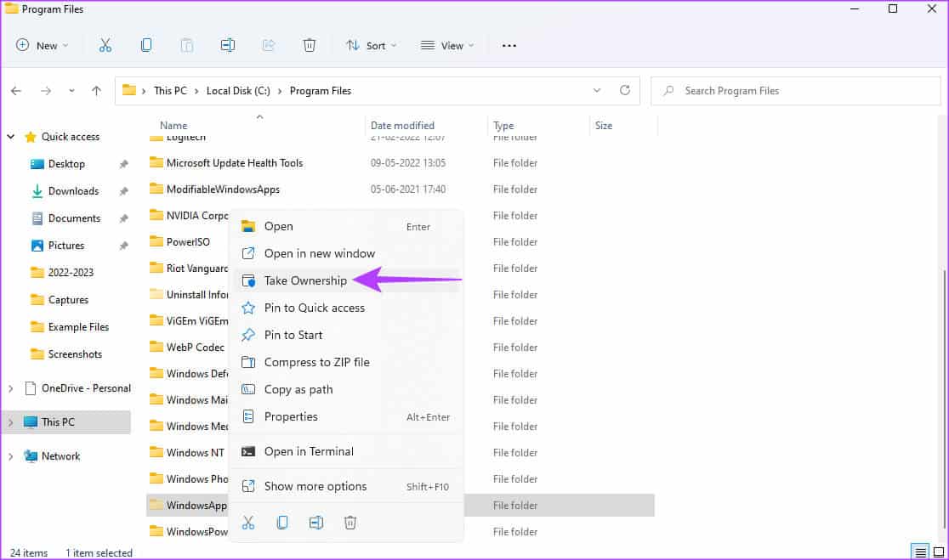Click the folder icon in the address bar
Screen dimensions: 949x560
(129, 90)
